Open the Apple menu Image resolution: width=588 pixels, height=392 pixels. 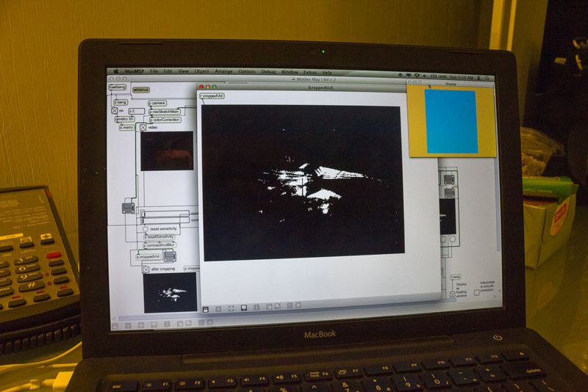(116, 71)
